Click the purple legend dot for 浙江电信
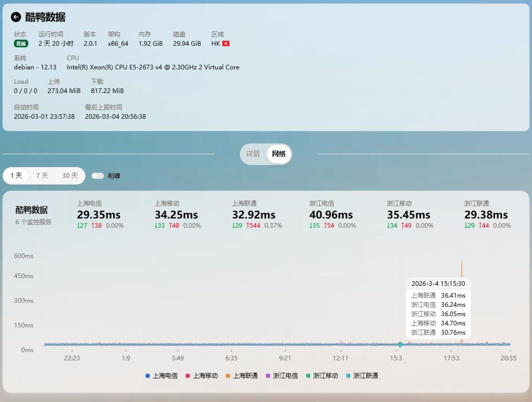The image size is (532, 402). point(268,376)
